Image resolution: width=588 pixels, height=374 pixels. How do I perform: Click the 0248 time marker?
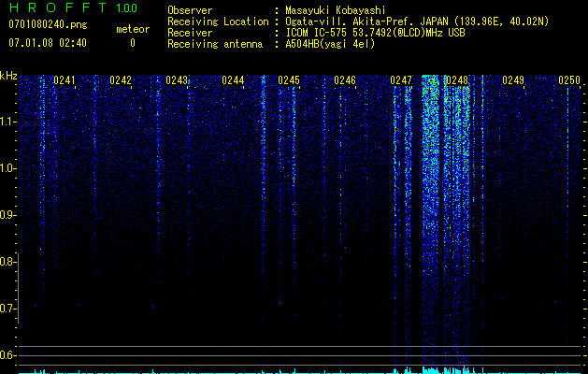tap(457, 80)
